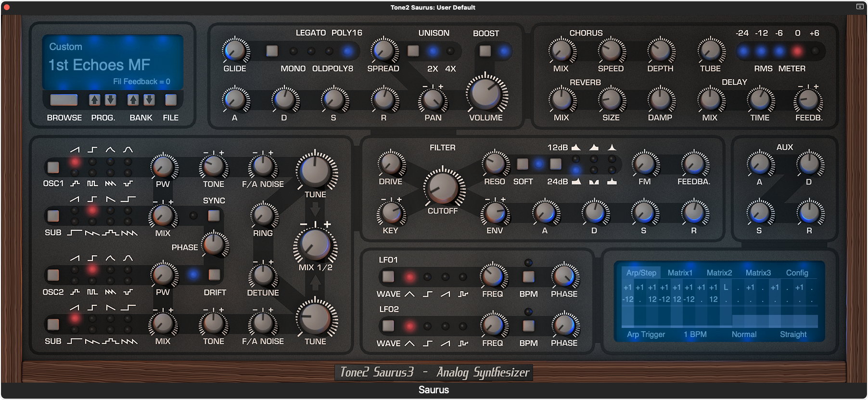This screenshot has height=400, width=868.
Task: Step to previous bank with BANK down arrow
Action: (149, 100)
